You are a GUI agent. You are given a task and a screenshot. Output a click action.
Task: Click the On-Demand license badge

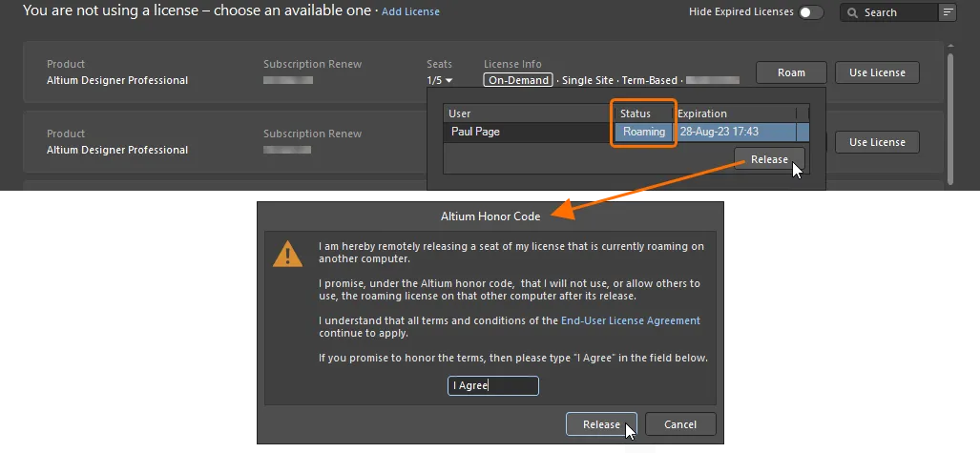518,80
